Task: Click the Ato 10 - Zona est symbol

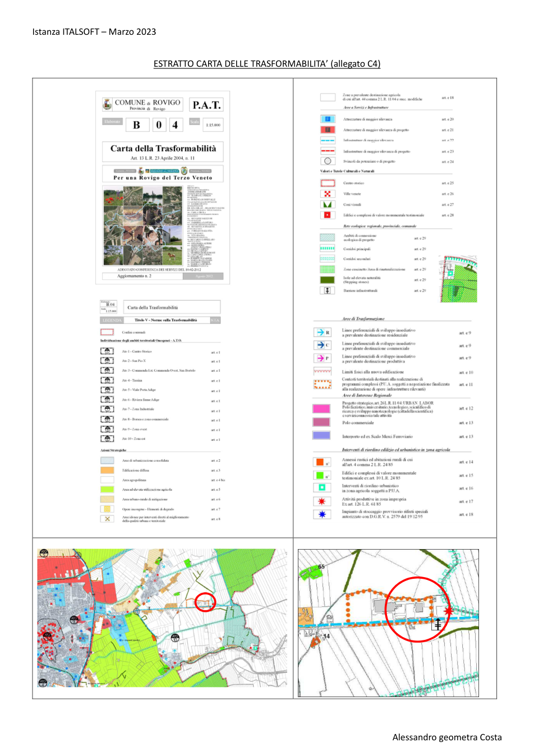Action: tap(107, 439)
